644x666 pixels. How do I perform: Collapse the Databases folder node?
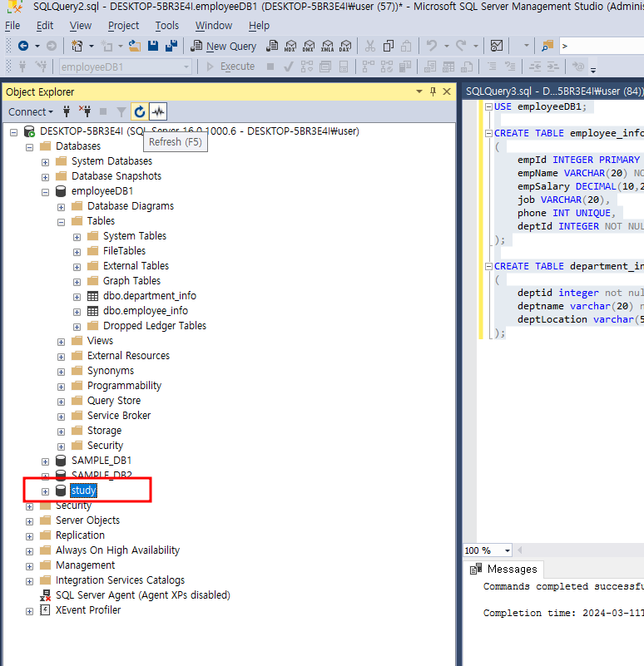[30, 147]
